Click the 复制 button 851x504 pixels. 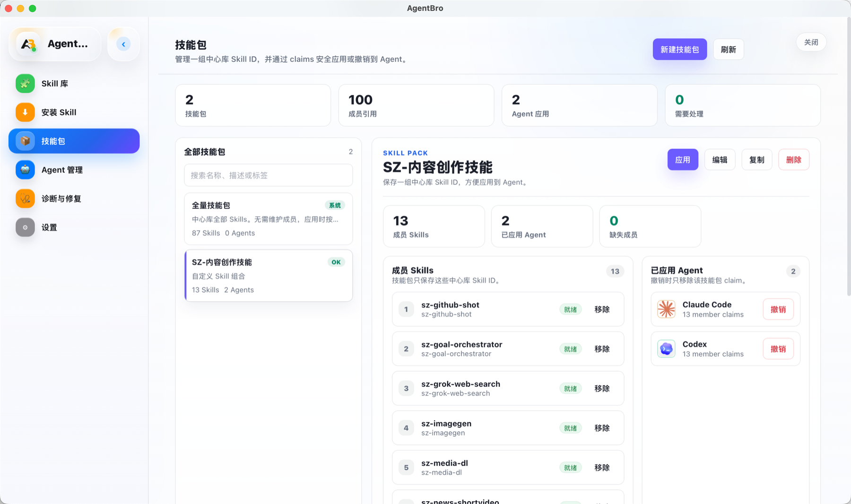pyautogui.click(x=757, y=160)
